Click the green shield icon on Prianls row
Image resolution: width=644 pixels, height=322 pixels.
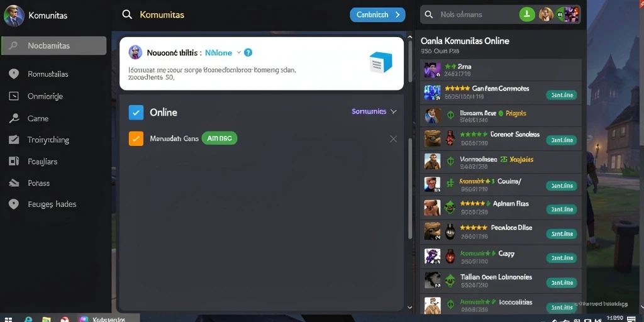(450, 116)
